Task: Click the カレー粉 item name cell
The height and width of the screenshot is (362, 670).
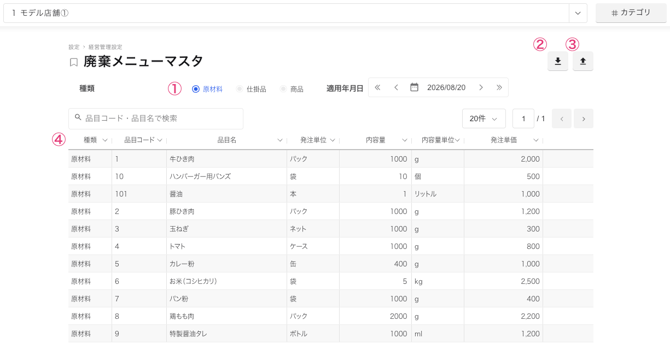Action: (x=226, y=264)
